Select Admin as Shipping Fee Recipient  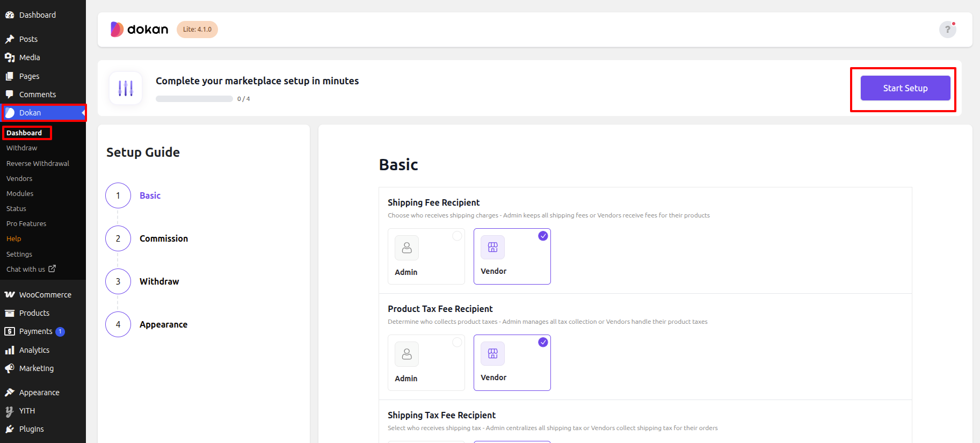coord(426,257)
